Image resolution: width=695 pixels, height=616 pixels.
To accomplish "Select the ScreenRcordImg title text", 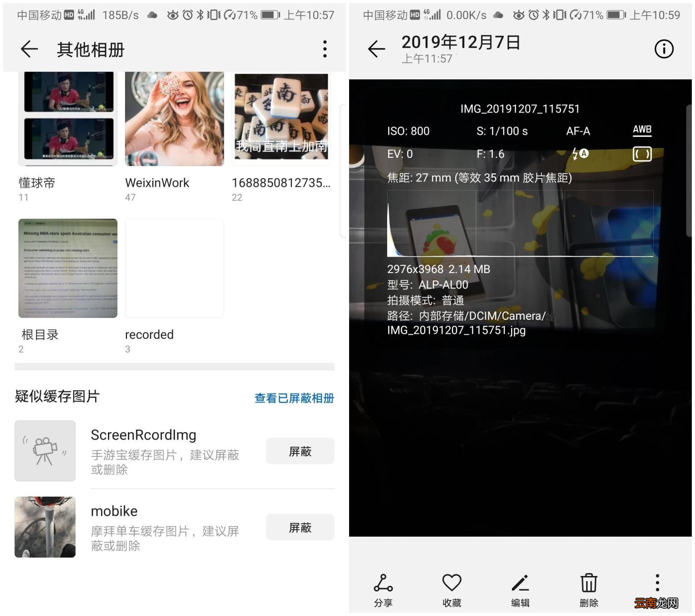I will click(144, 435).
